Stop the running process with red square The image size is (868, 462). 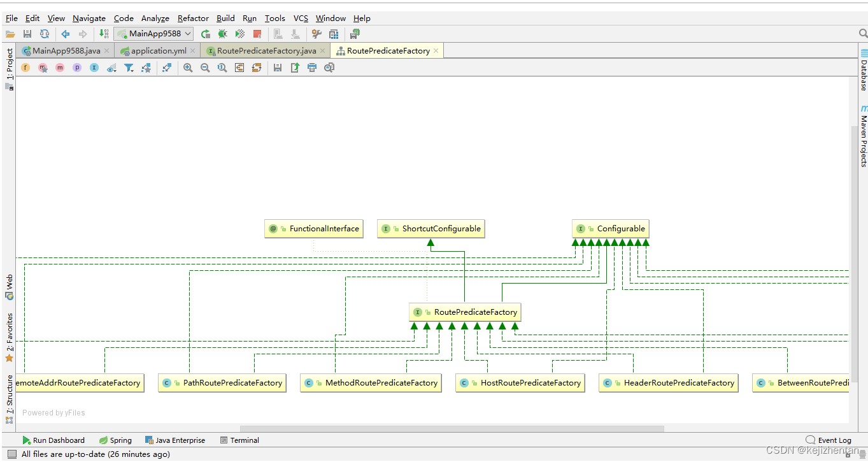click(x=257, y=34)
